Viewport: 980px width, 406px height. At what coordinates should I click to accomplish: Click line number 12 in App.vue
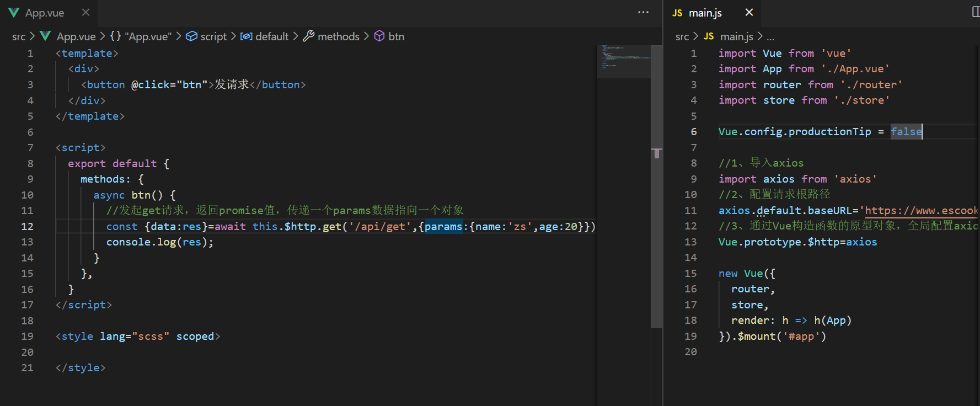[x=27, y=226]
